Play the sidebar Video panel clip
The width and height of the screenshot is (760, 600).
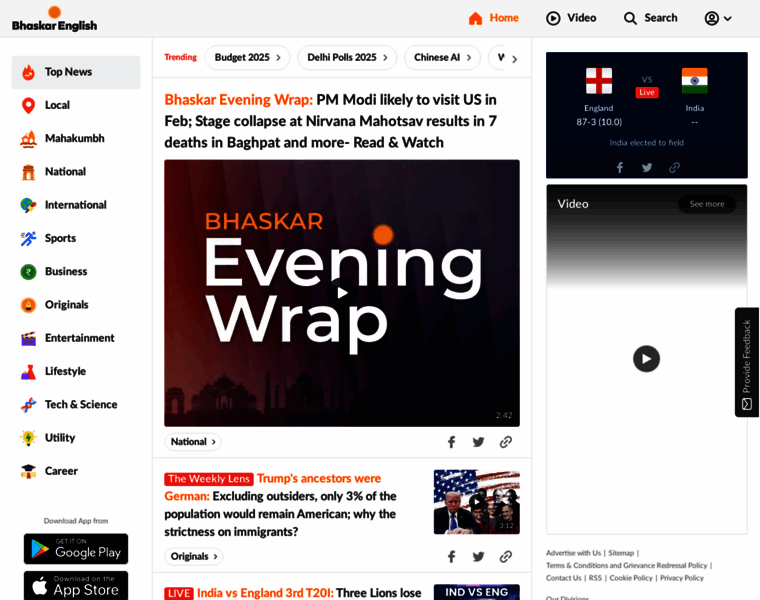[646, 359]
